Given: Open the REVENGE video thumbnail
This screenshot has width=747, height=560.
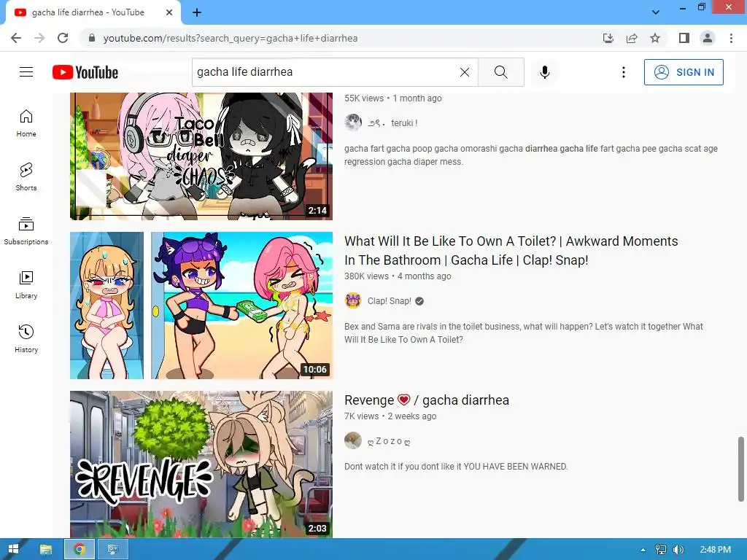Looking at the screenshot, I should (x=201, y=464).
